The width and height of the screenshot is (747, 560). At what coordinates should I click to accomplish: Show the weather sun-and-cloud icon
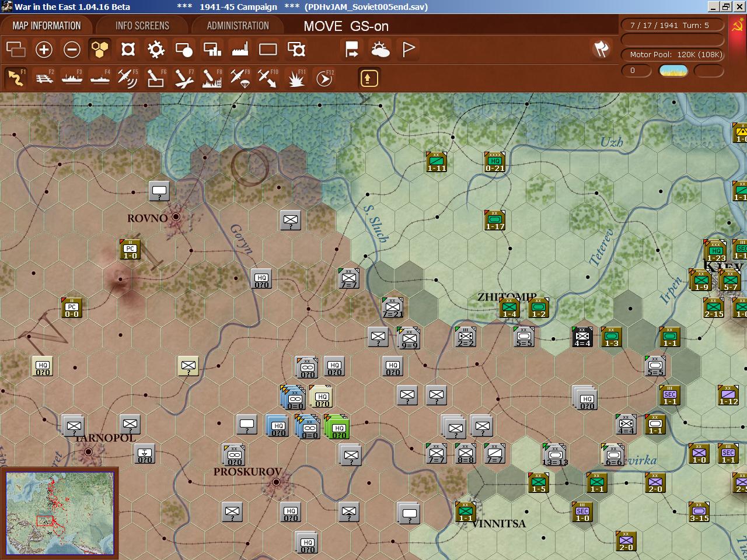[x=381, y=50]
